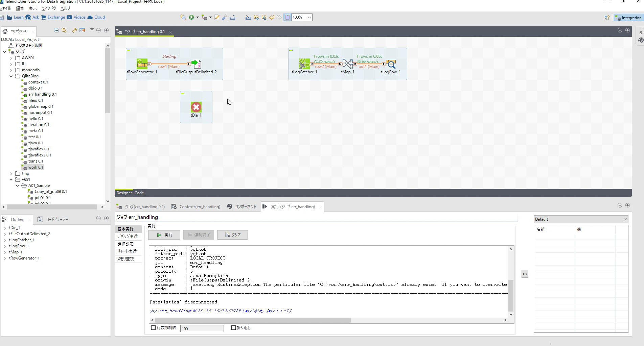Select the err_handling 0.1 job in repository
This screenshot has width=644, height=346.
tap(42, 95)
